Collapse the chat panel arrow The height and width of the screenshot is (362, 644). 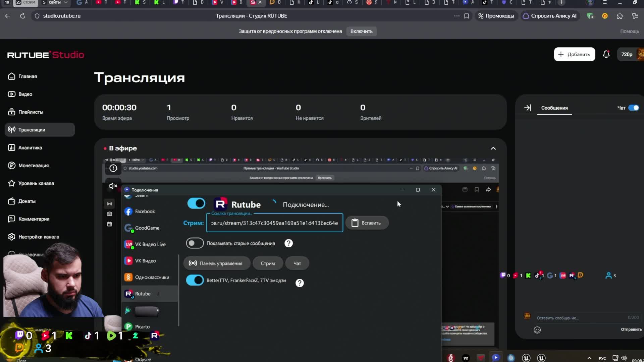coord(528,108)
